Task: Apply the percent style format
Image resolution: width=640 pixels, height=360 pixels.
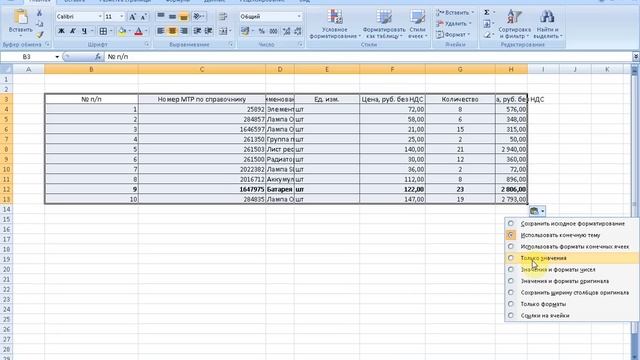Action: tap(262, 31)
